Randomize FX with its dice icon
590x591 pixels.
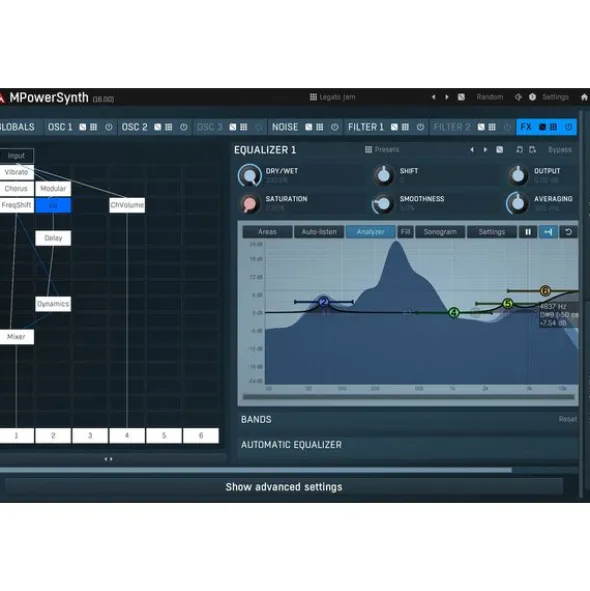click(542, 127)
